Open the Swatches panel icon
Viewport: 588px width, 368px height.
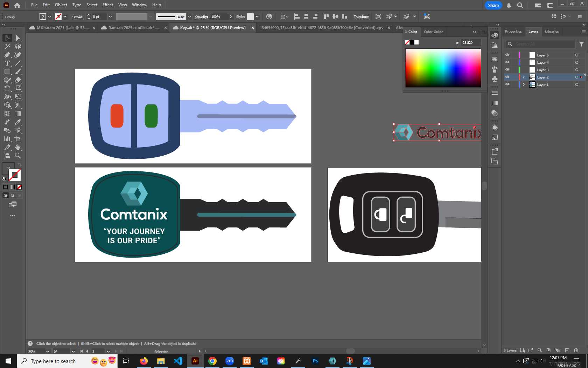tap(495, 60)
